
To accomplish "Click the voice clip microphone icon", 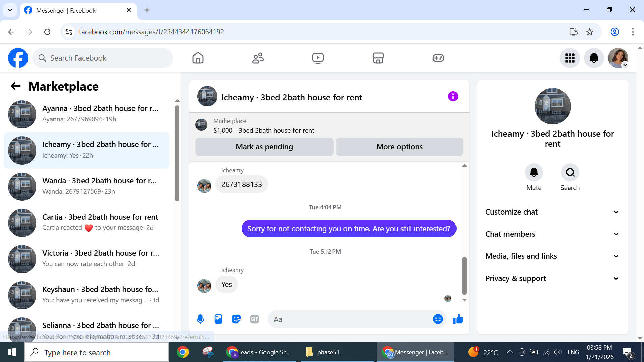I will 200,319.
